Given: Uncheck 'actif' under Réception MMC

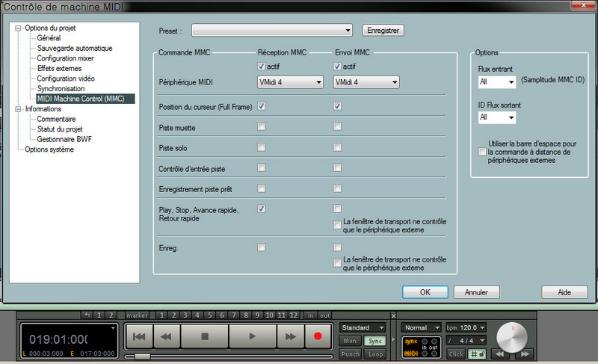Looking at the screenshot, I should 261,67.
